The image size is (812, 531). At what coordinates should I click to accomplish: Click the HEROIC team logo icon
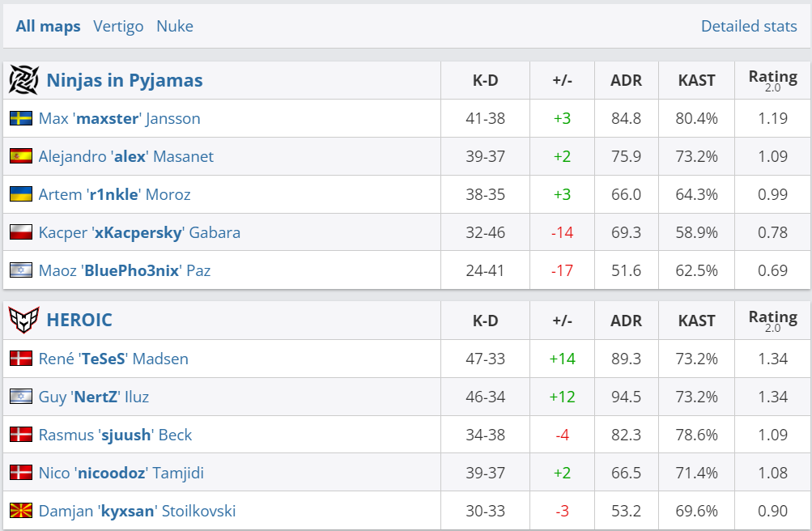pyautogui.click(x=23, y=321)
